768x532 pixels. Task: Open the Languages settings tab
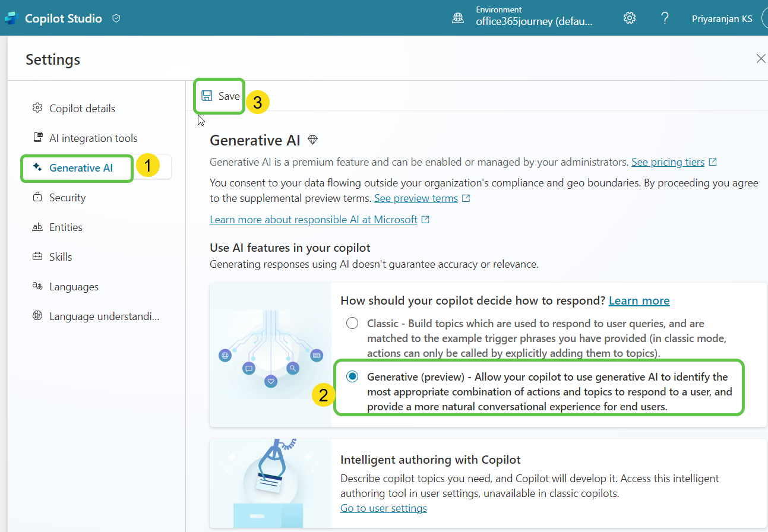click(74, 287)
